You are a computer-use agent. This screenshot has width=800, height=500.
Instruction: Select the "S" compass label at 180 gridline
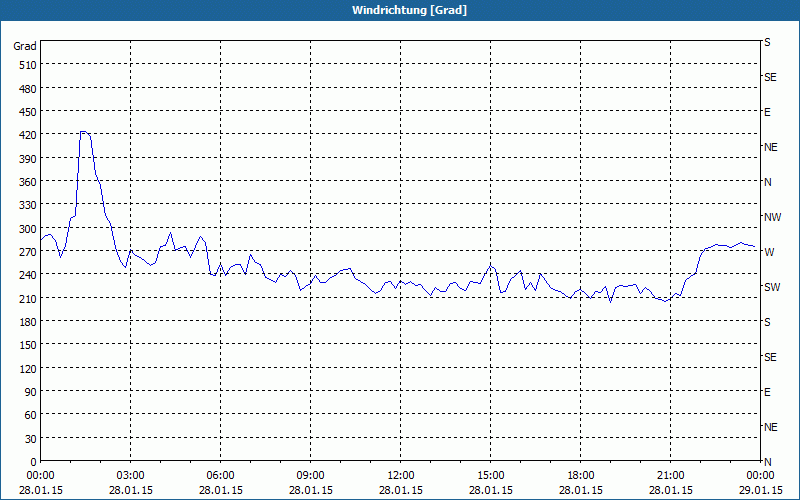[767, 322]
